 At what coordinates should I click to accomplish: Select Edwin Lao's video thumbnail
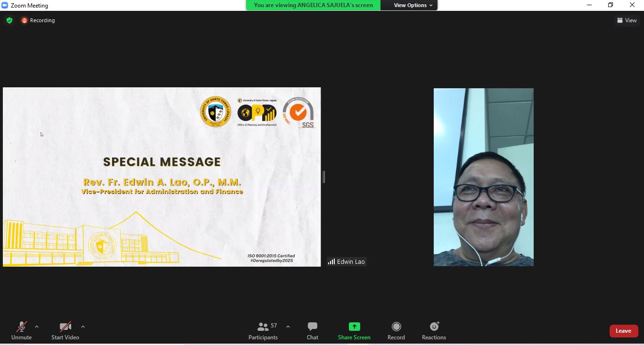[x=483, y=177]
